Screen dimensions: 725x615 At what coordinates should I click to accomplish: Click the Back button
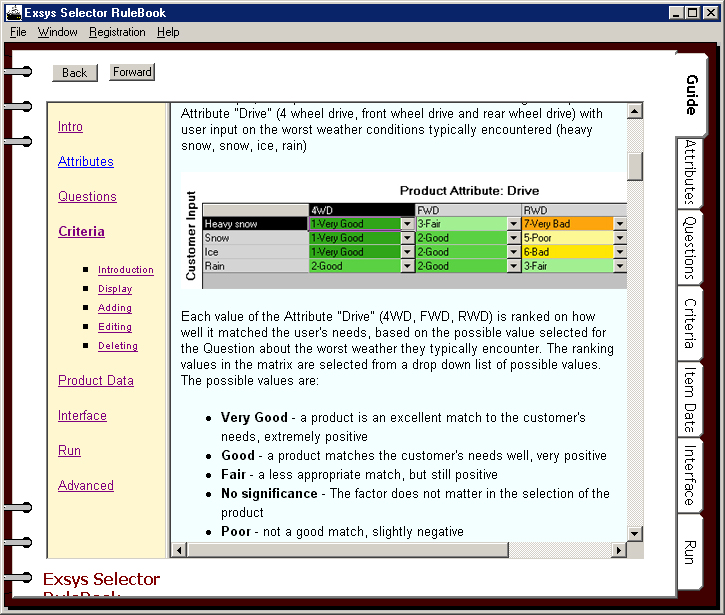[x=75, y=73]
